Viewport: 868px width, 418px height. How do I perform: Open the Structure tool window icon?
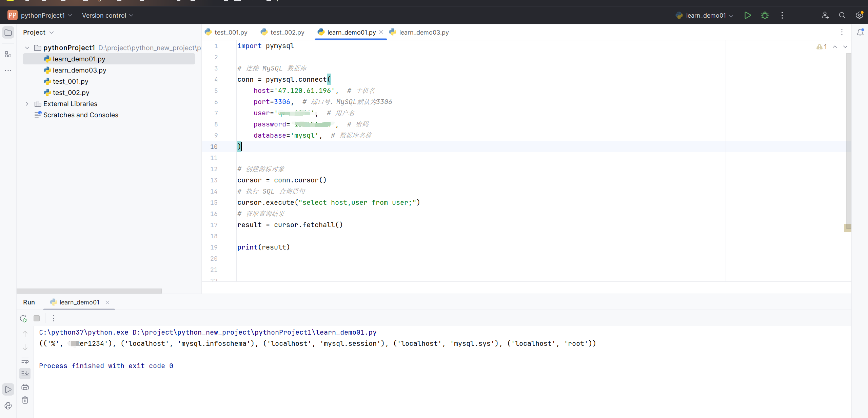[x=8, y=54]
